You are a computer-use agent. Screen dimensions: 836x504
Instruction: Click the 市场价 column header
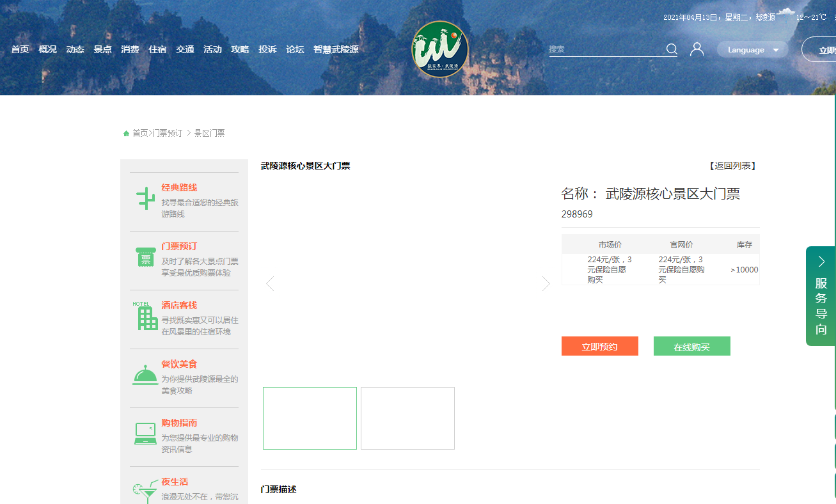[x=610, y=244]
